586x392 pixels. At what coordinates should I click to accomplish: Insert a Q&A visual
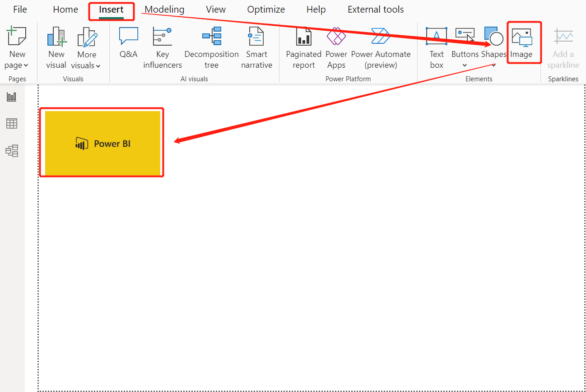(128, 42)
